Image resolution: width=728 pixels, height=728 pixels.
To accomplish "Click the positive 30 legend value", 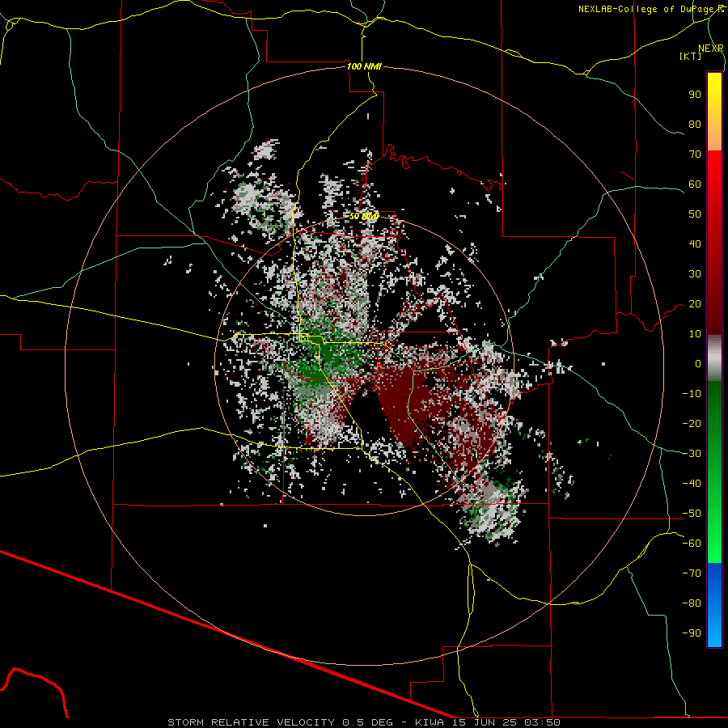I will click(x=695, y=274).
